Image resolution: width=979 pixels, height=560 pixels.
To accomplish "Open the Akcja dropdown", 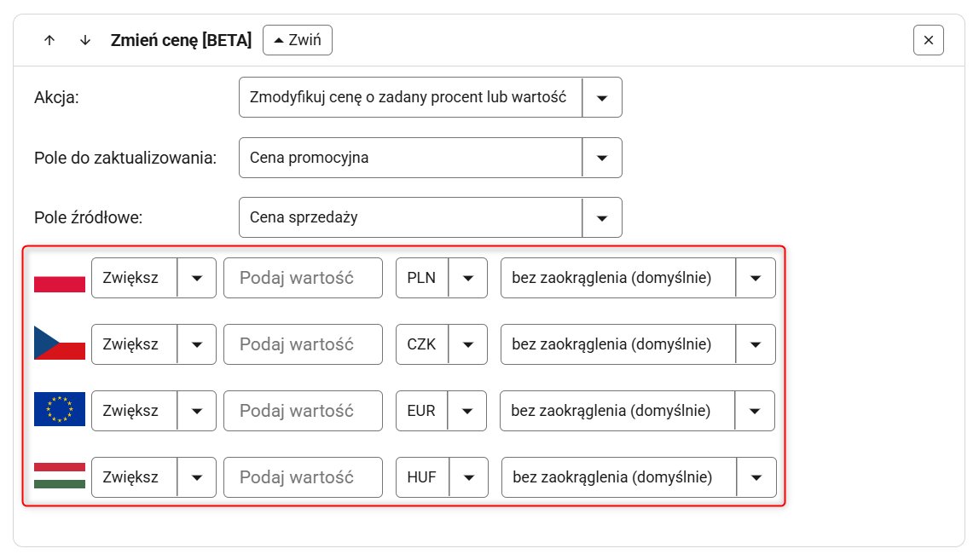I will tap(430, 97).
